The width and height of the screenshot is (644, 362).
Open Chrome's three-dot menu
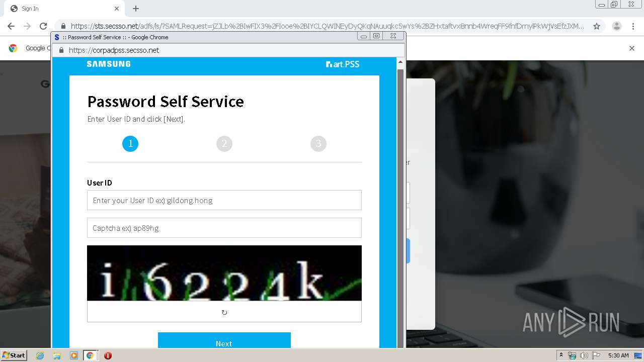tap(633, 26)
